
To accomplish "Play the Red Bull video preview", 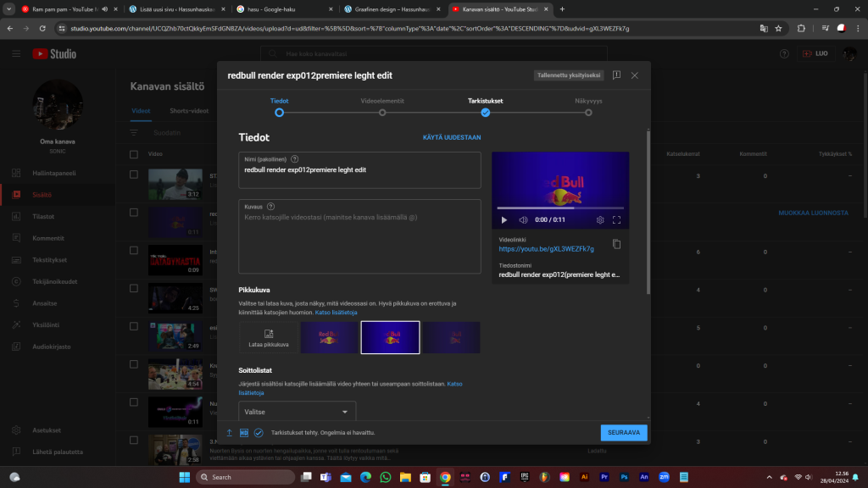I will point(504,219).
